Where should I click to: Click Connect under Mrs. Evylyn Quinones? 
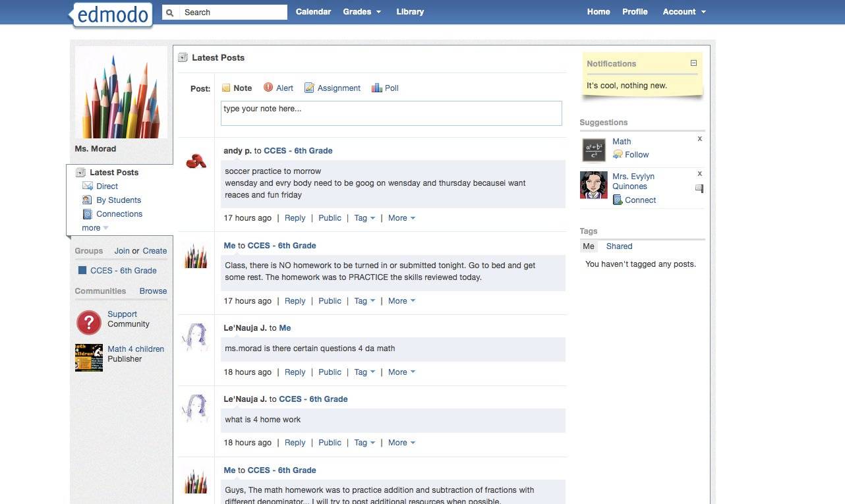tap(639, 200)
